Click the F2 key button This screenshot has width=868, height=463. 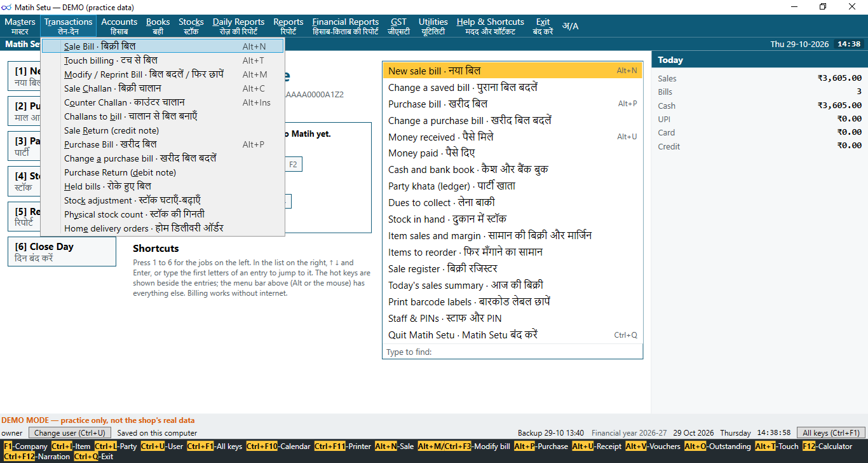(x=293, y=165)
